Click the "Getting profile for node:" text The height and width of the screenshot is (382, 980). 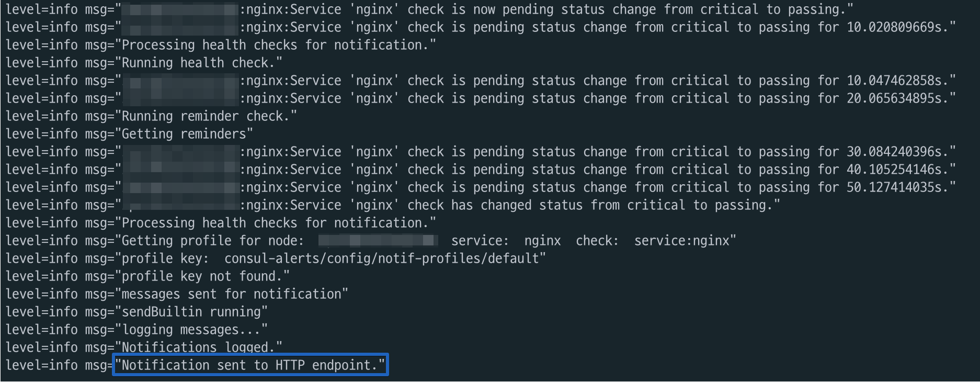point(212,241)
